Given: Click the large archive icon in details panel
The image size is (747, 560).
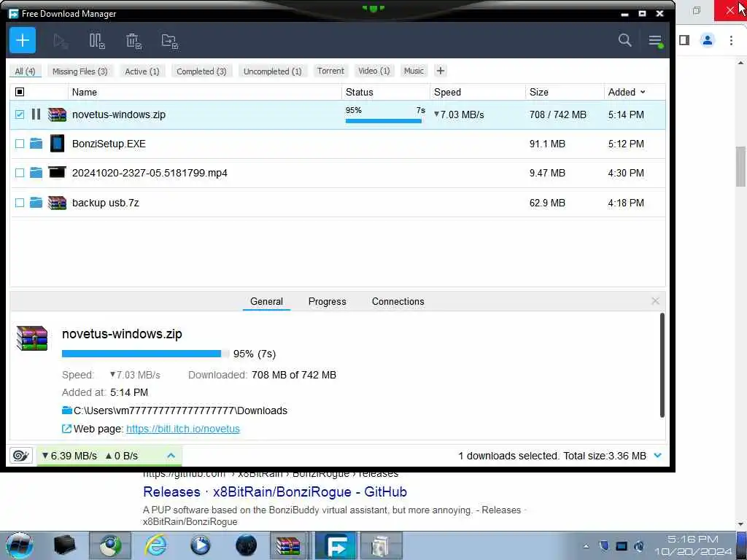Looking at the screenshot, I should [x=32, y=338].
